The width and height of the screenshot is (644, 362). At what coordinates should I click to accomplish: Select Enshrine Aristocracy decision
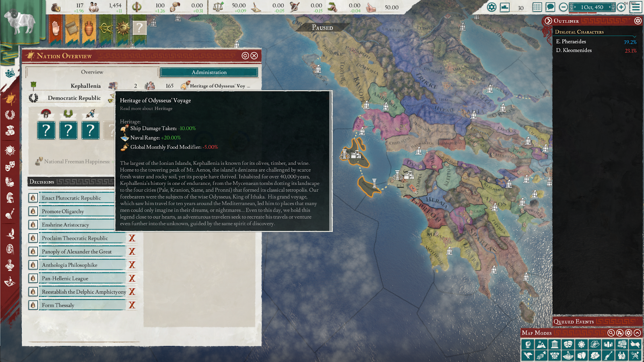pyautogui.click(x=76, y=225)
